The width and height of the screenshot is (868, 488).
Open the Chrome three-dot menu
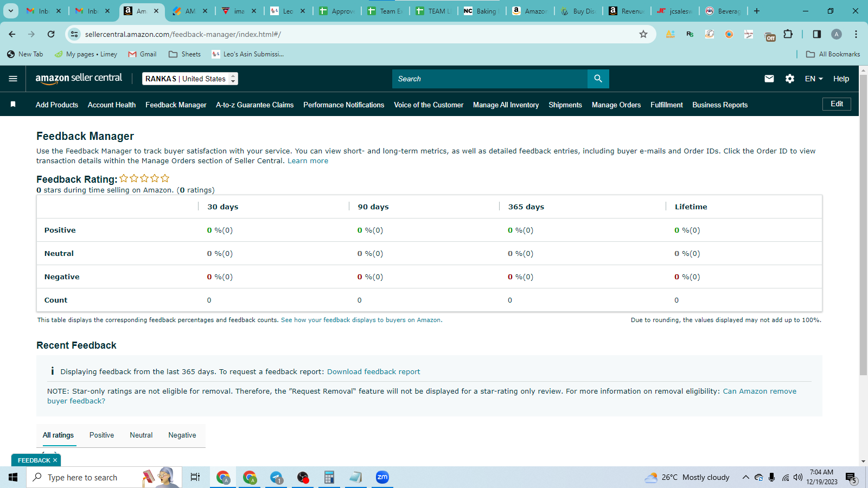coord(856,34)
